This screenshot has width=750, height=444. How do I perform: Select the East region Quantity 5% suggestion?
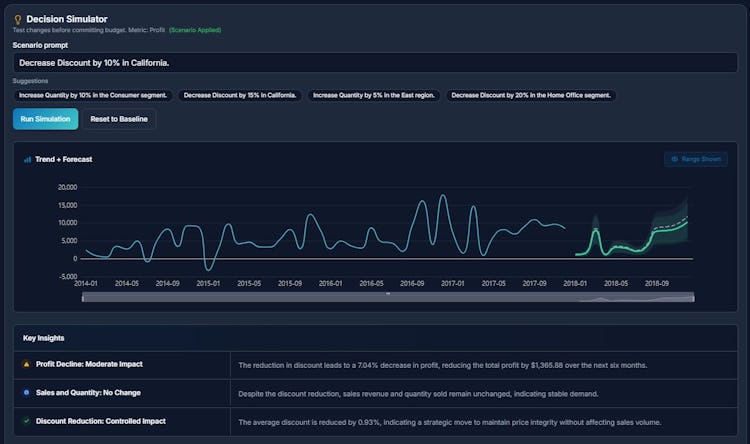374,95
